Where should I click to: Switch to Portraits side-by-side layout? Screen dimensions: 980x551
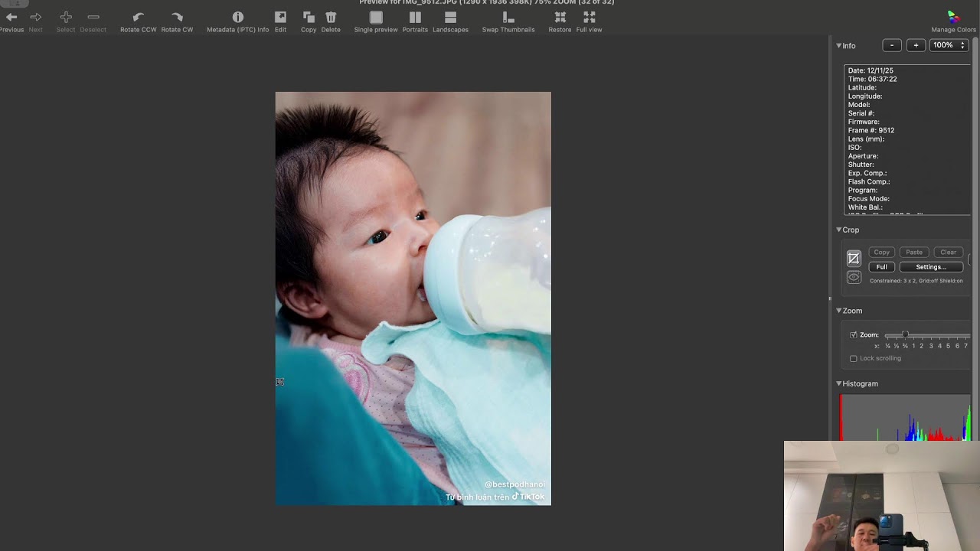tap(415, 17)
